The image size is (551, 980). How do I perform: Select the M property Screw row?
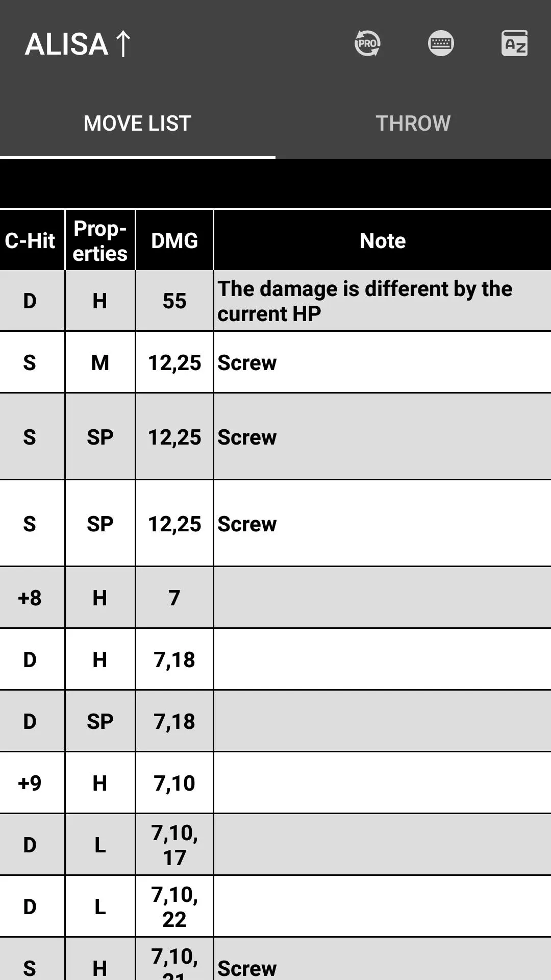click(275, 362)
